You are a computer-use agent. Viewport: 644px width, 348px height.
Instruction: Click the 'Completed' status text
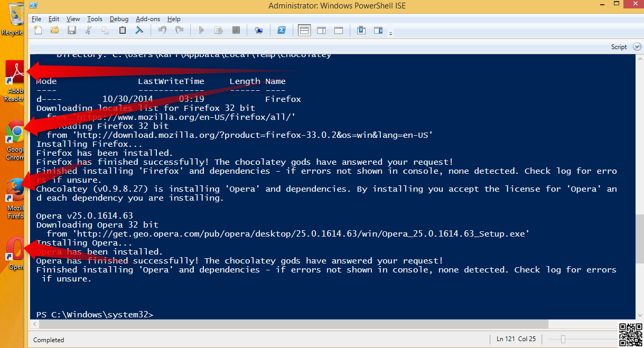point(49,340)
